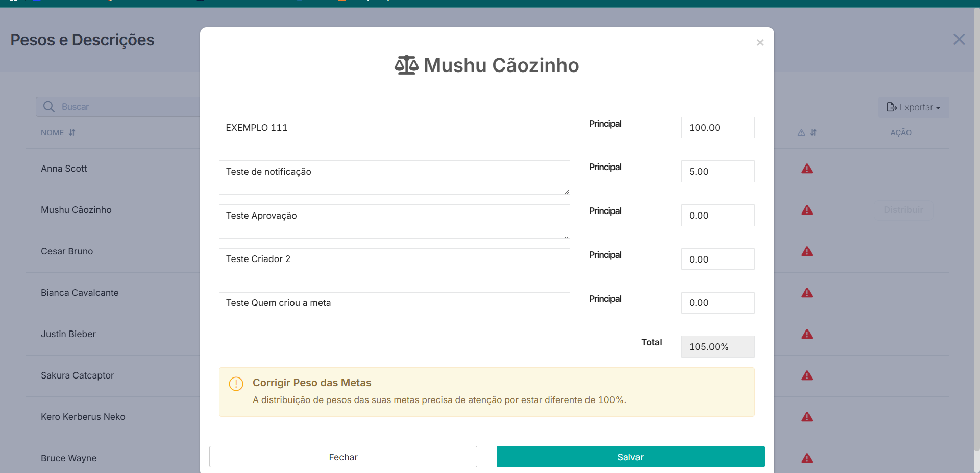The image size is (980, 473).
Task: Sort by warning column arrows
Action: (x=813, y=133)
